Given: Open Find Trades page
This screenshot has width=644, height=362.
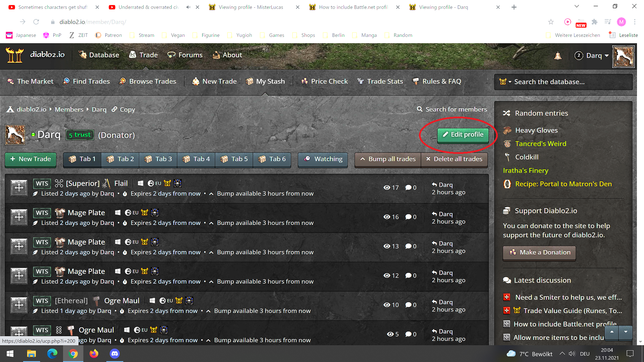Looking at the screenshot, I should (87, 81).
